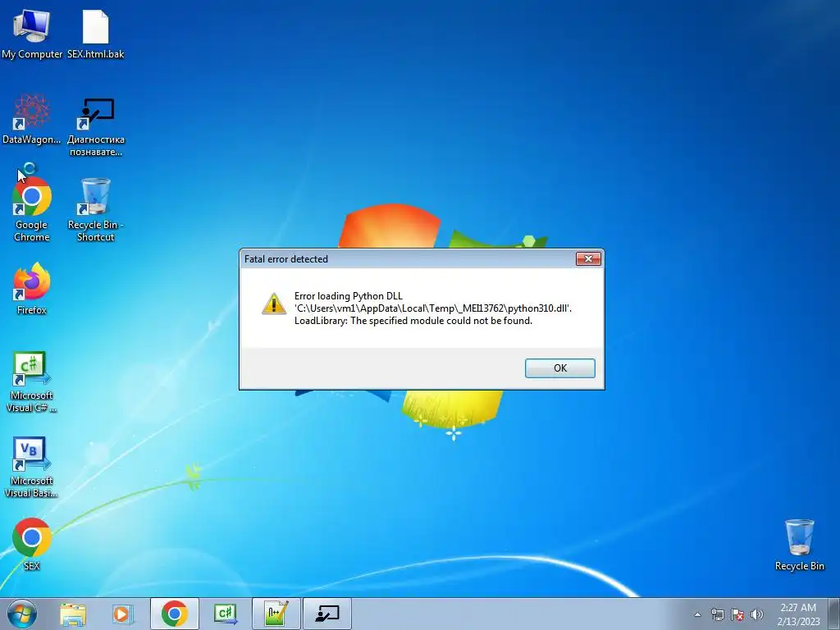This screenshot has height=630, width=840.
Task: Select the My Computer desktop icon
Action: [32, 34]
